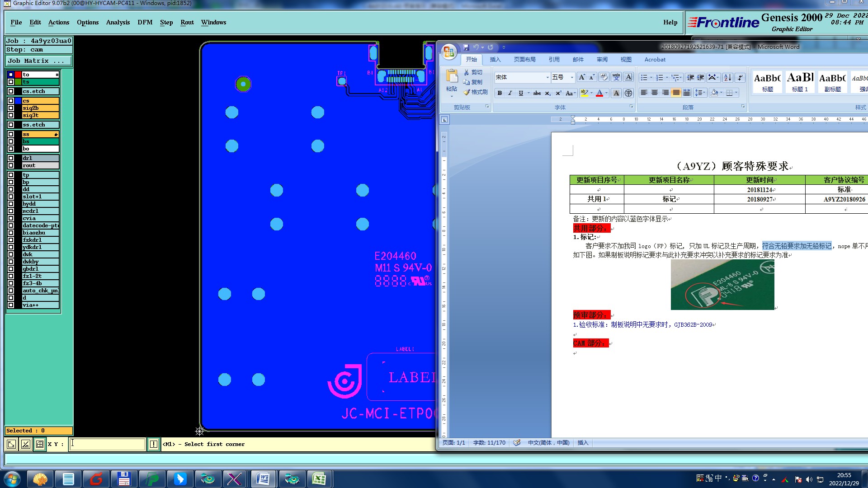Click the sort A-Z icon
The width and height of the screenshot is (868, 488).
727,78
